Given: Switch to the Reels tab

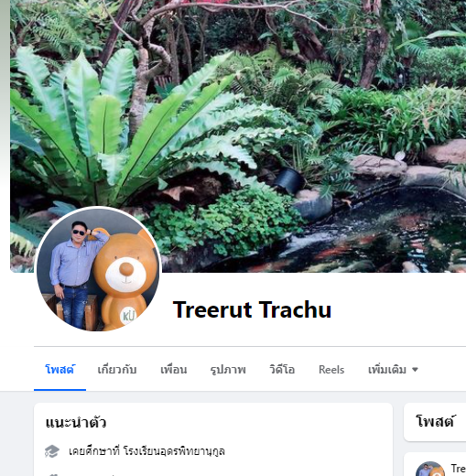Looking at the screenshot, I should pyautogui.click(x=331, y=370).
